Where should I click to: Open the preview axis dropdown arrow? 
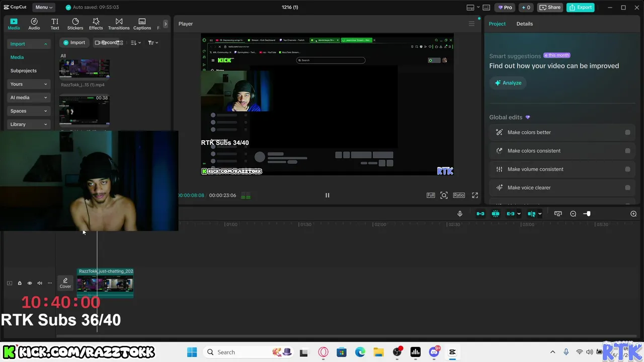(540, 214)
